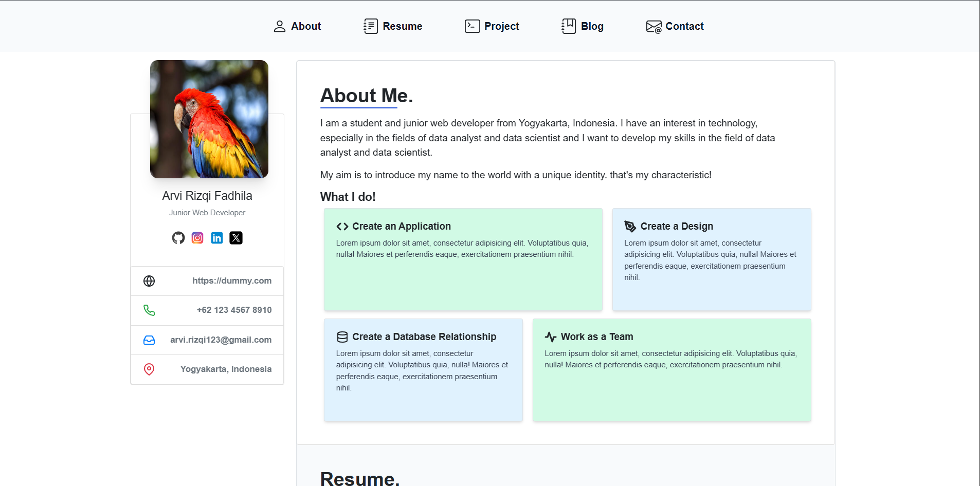Click the green phone icon

[x=149, y=310]
